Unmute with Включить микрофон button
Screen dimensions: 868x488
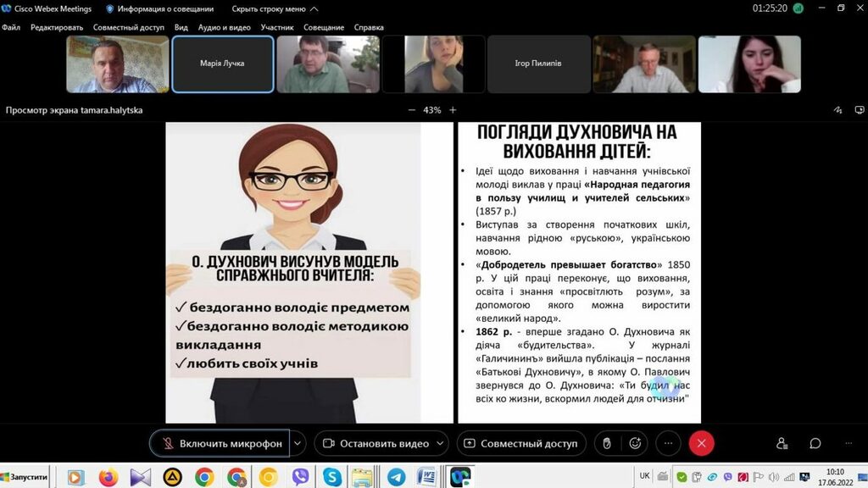pos(220,443)
